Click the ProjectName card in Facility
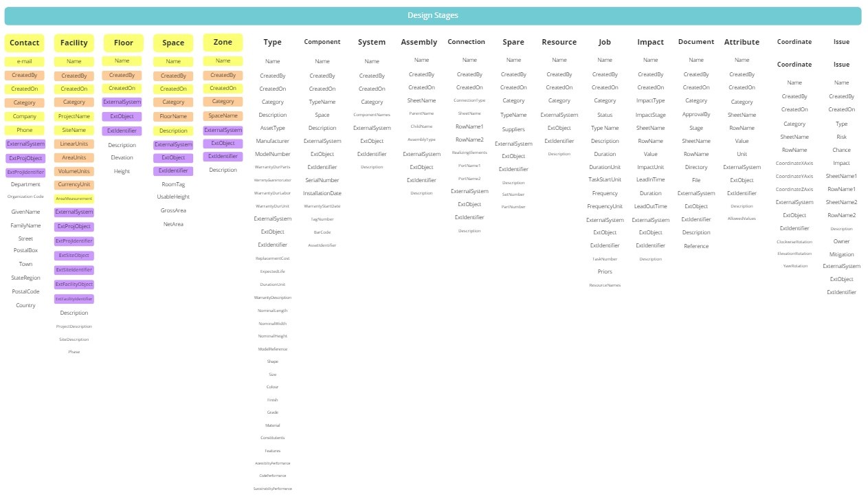Image resolution: width=868 pixels, height=501 pixels. pyautogui.click(x=74, y=116)
